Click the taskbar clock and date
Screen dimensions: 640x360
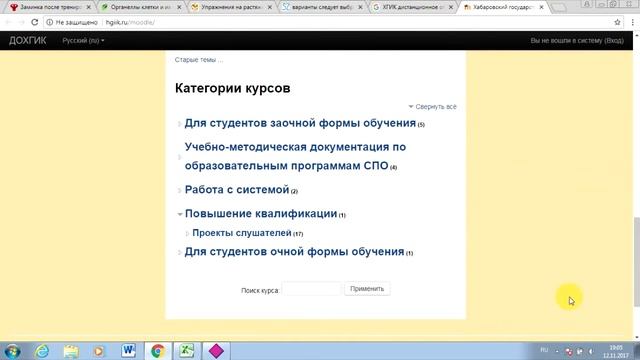616,351
